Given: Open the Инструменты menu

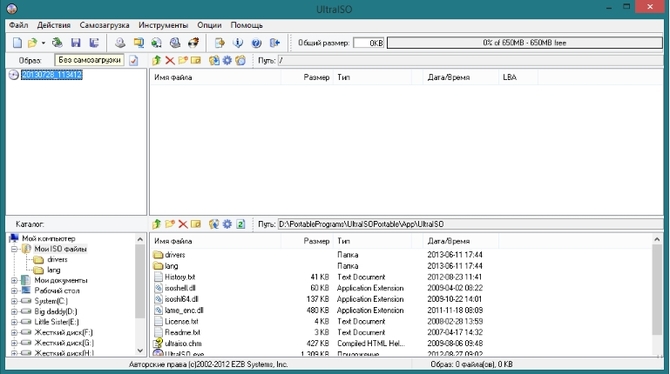Looking at the screenshot, I should (163, 25).
